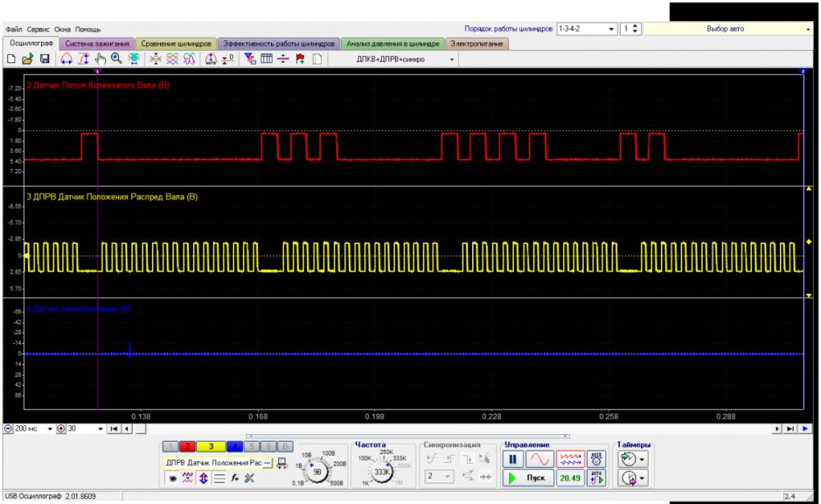Click the Частота frequency dial knob
The width and height of the screenshot is (821, 504).
tap(382, 472)
